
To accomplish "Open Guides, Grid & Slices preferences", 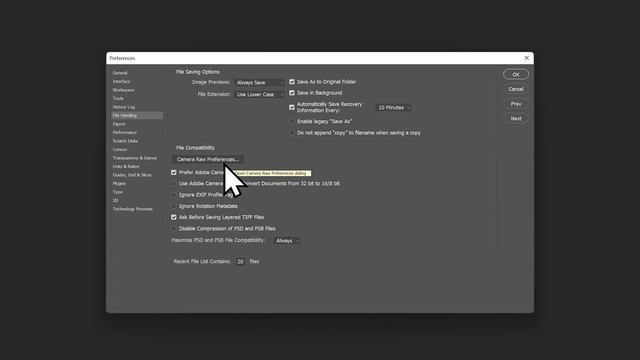I will 132,175.
